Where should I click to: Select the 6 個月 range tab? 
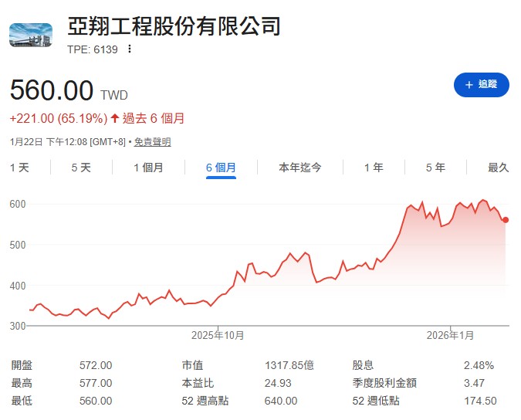click(x=221, y=168)
